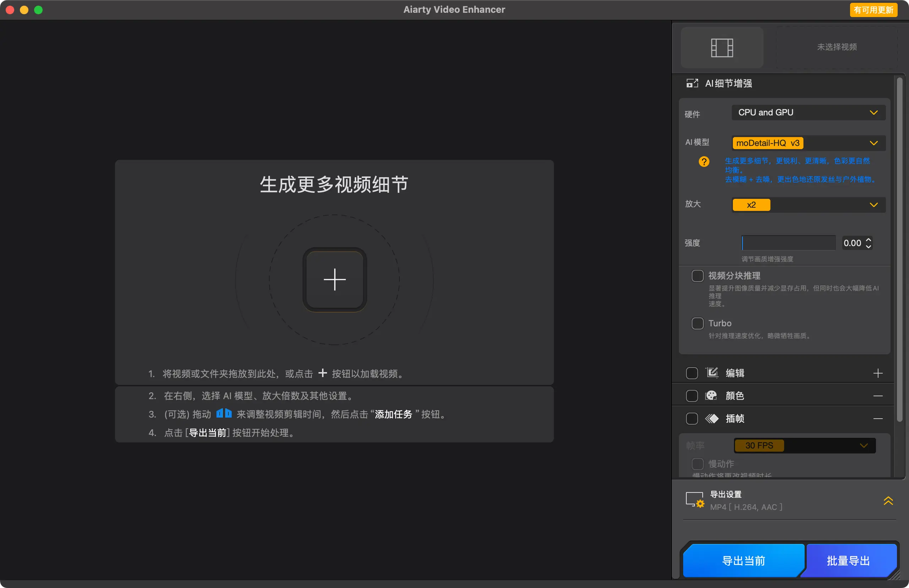Image resolution: width=909 pixels, height=588 pixels.
Task: Click the yellow question mark help icon
Action: (x=704, y=162)
